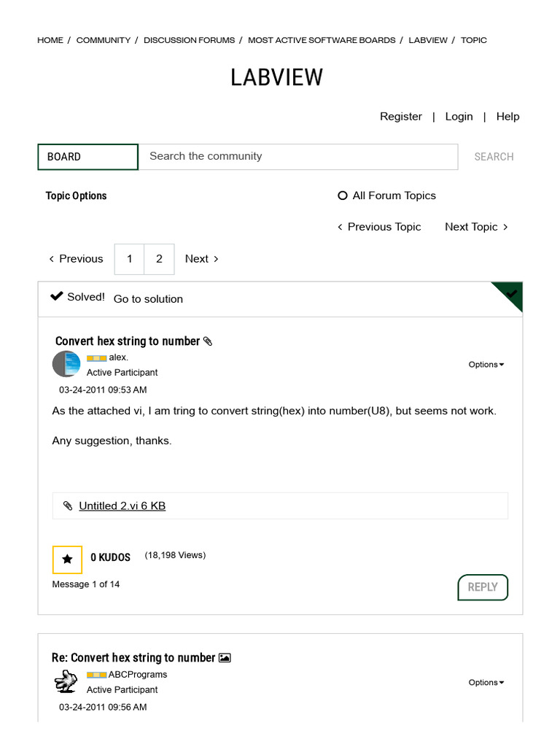Click the solved checkmark corner badge
The height and width of the screenshot is (747, 560).
tap(512, 293)
